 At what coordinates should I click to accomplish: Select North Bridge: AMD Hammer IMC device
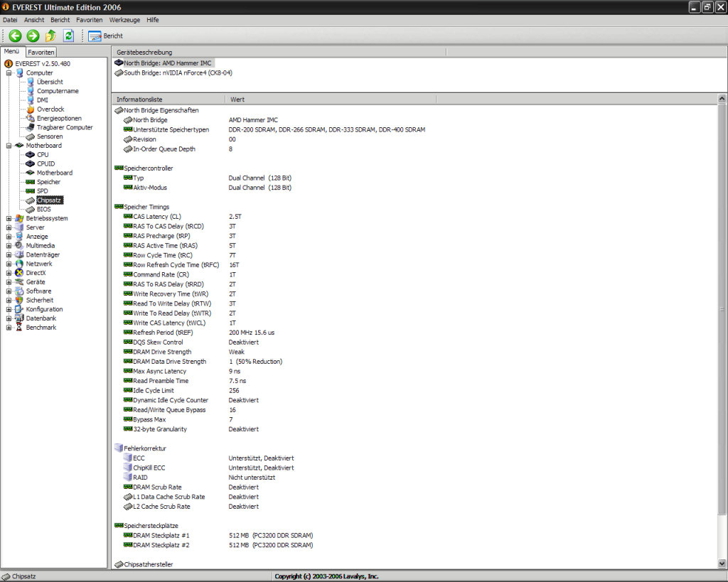[163, 63]
